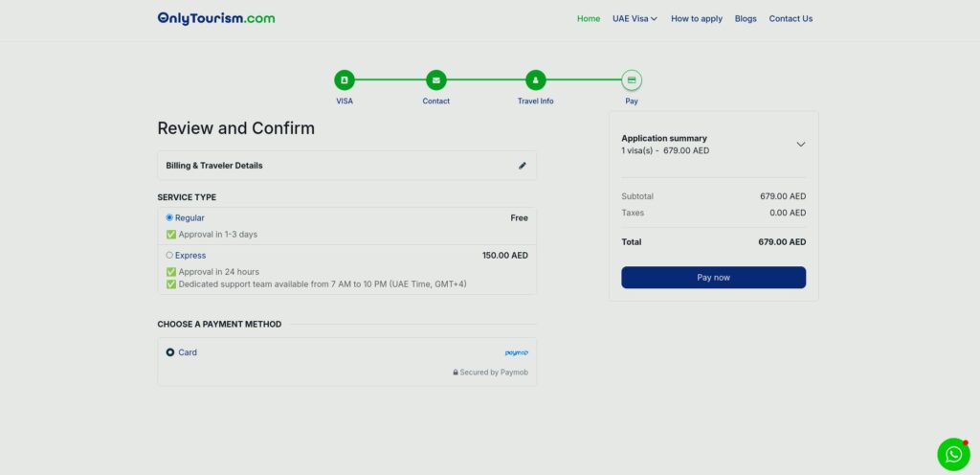Go to the Home page
980x475 pixels.
[589, 18]
